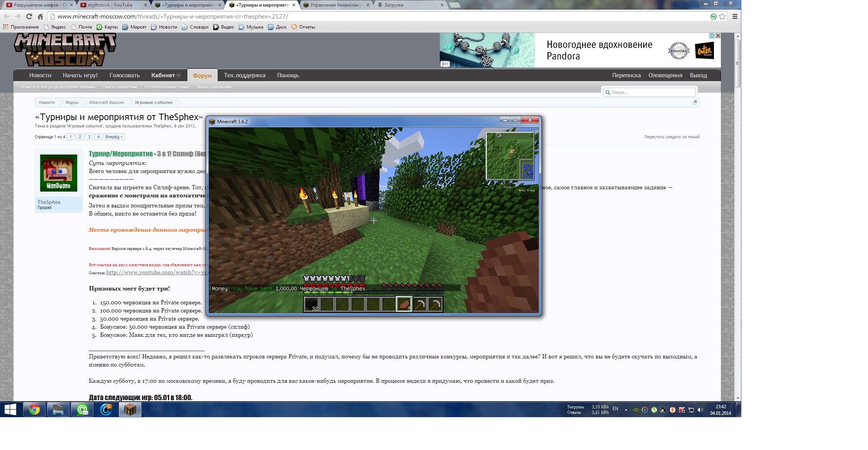Open the Chrome hamburger menu icon
The width and height of the screenshot is (868, 450).
click(x=735, y=16)
